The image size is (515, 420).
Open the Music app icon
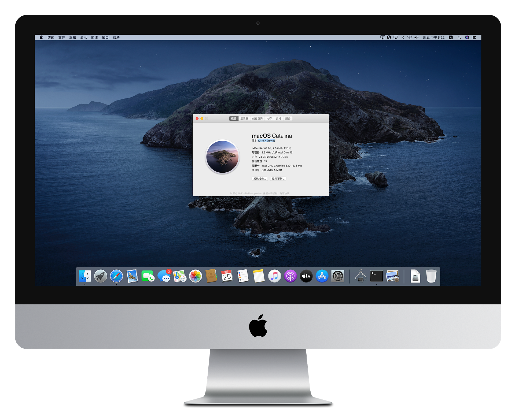pos(274,276)
